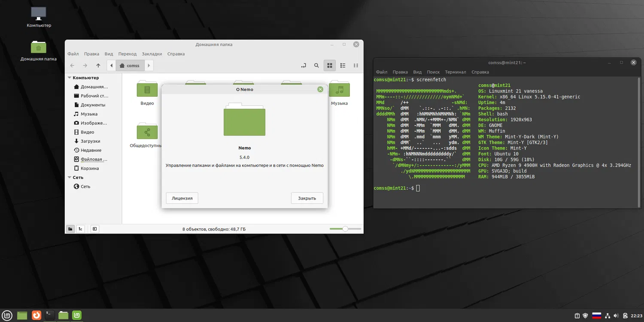Toggle location entry icon in toolbar

pyautogui.click(x=304, y=66)
